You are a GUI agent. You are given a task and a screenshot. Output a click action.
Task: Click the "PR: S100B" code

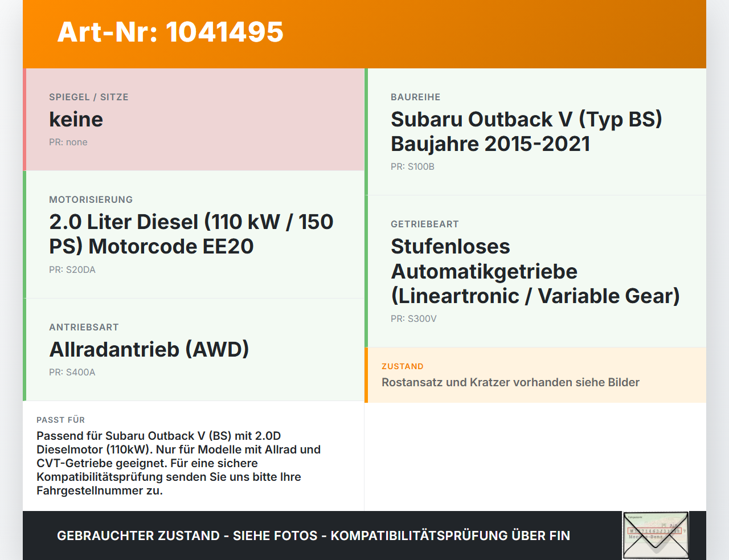click(x=413, y=167)
